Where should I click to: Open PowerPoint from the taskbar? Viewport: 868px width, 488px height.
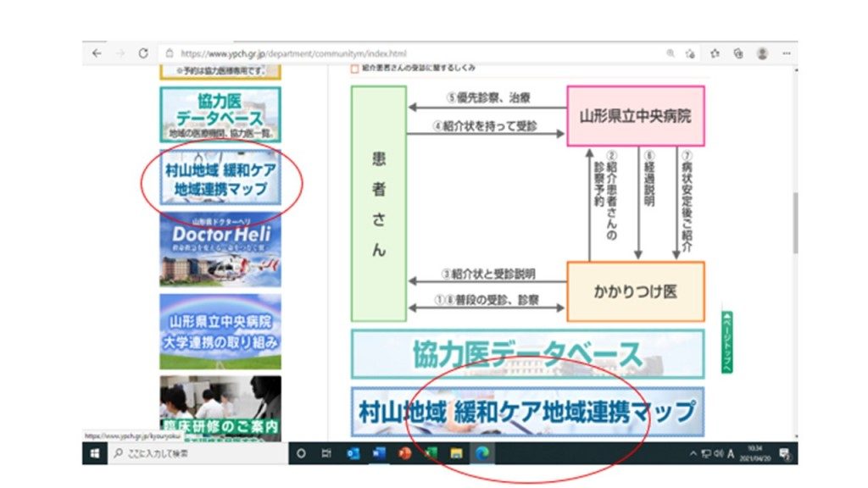click(404, 453)
